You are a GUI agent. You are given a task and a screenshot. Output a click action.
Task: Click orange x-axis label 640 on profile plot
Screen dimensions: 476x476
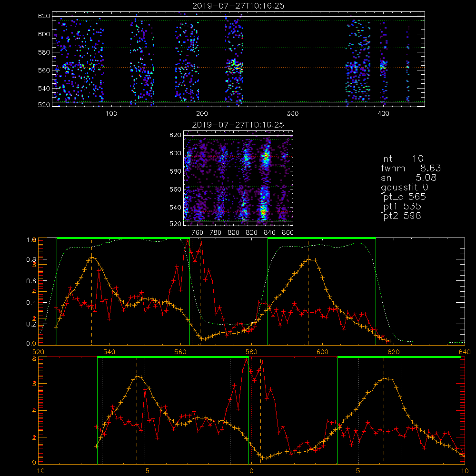coord(465,352)
